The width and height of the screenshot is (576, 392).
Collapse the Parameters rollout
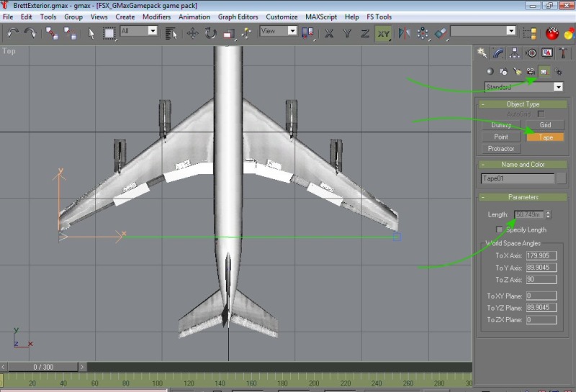[x=523, y=197]
